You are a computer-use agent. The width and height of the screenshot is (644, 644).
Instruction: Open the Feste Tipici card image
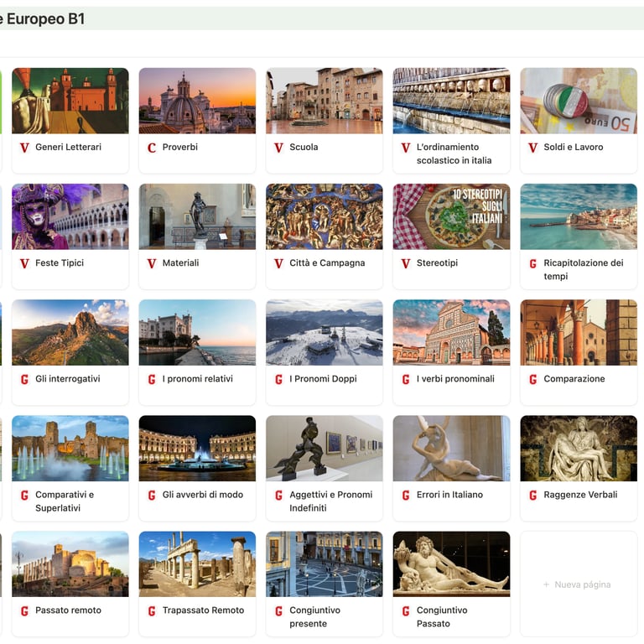70,216
